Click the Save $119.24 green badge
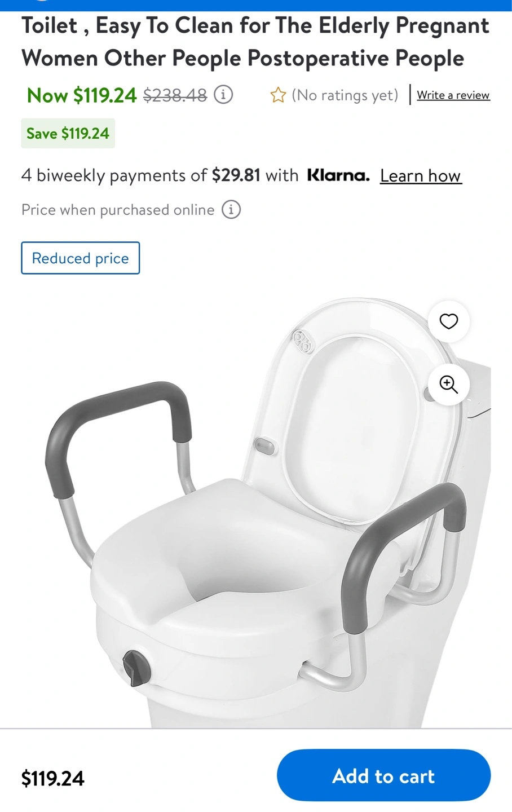The height and width of the screenshot is (812, 512). point(68,134)
